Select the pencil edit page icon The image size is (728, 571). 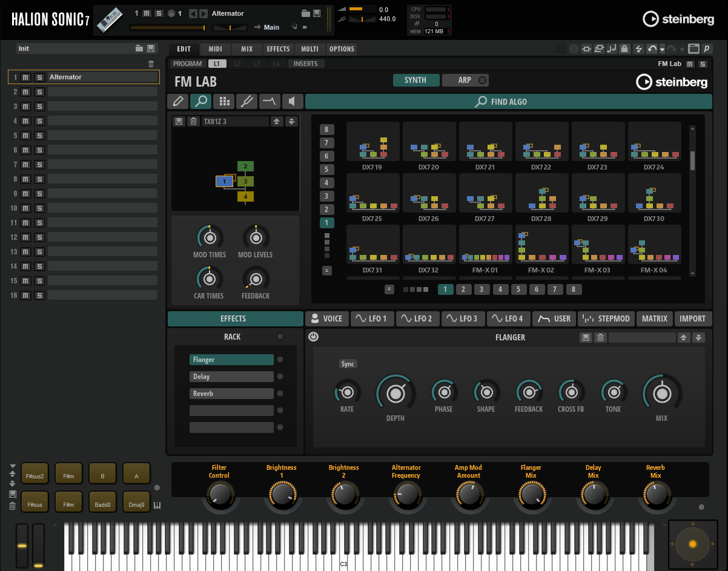click(x=178, y=102)
